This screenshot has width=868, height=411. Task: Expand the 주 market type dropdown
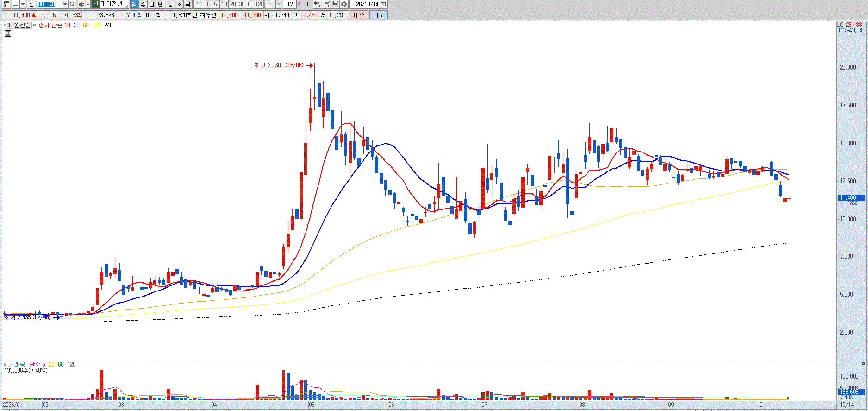(23, 4)
